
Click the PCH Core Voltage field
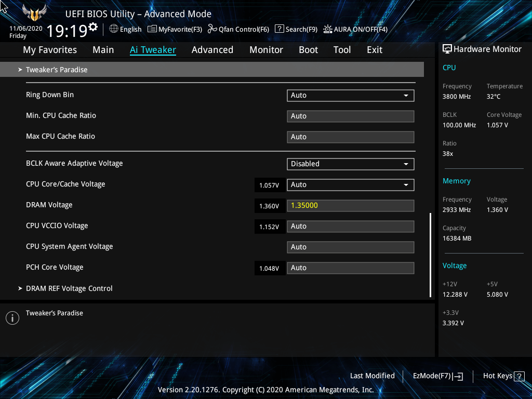click(351, 268)
